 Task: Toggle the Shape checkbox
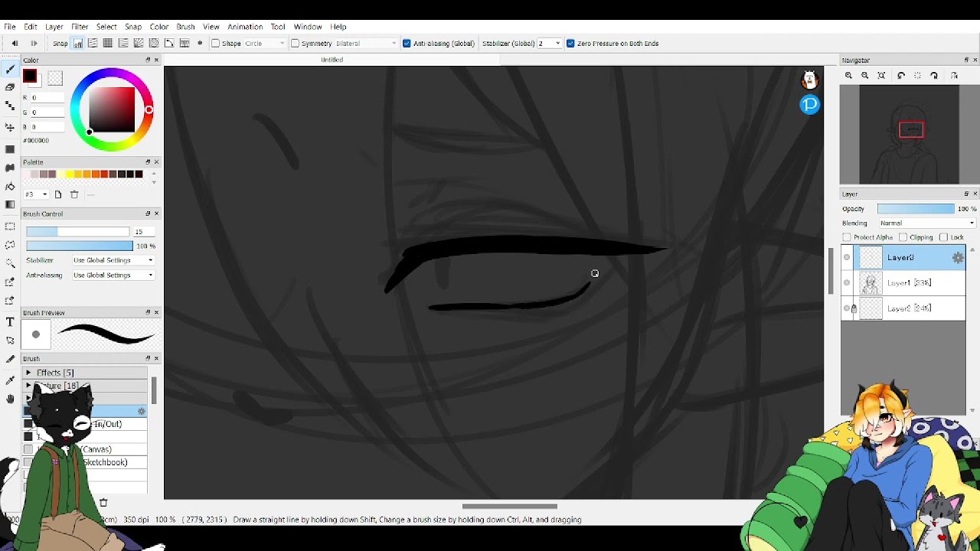(x=215, y=44)
